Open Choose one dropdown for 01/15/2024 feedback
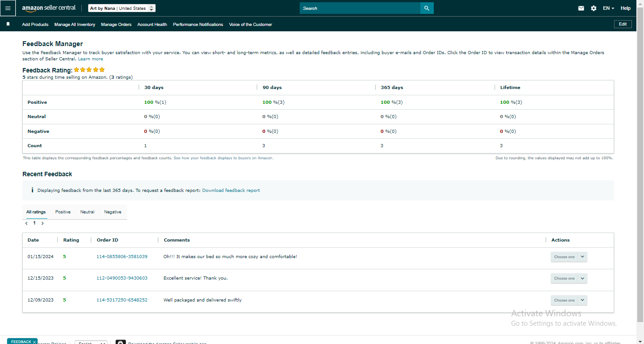This screenshot has height=344, width=644. pyautogui.click(x=569, y=257)
